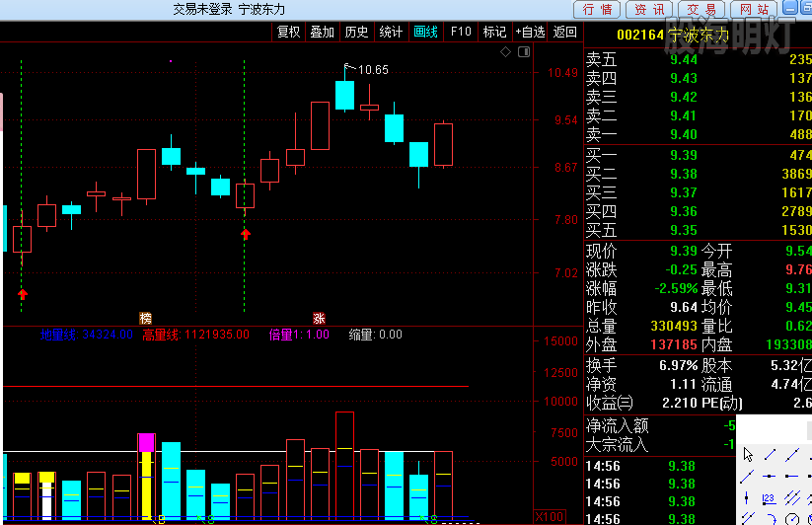
Task: Choose the horizontal line tool with center handle
Action: (x=769, y=477)
